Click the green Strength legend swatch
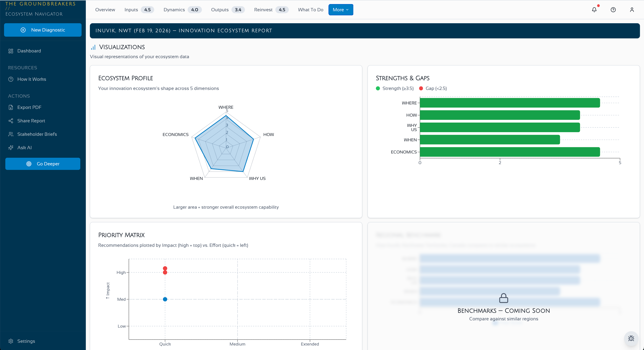 [x=378, y=88]
